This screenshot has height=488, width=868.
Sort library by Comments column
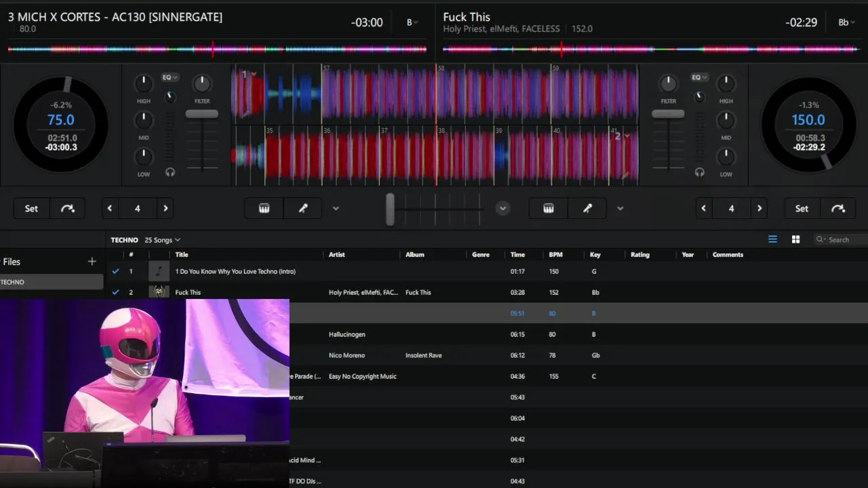pyautogui.click(x=728, y=255)
